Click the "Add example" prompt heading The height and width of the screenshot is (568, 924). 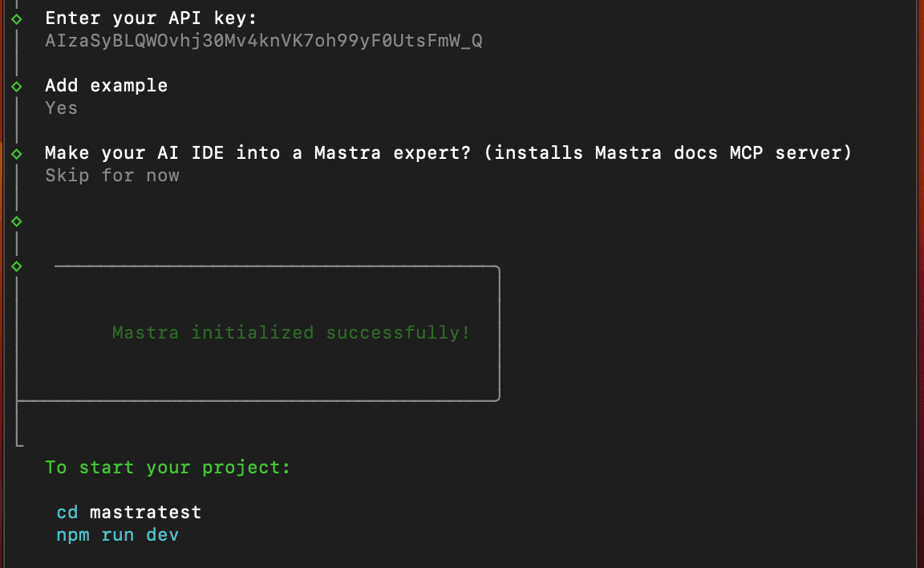tap(107, 85)
